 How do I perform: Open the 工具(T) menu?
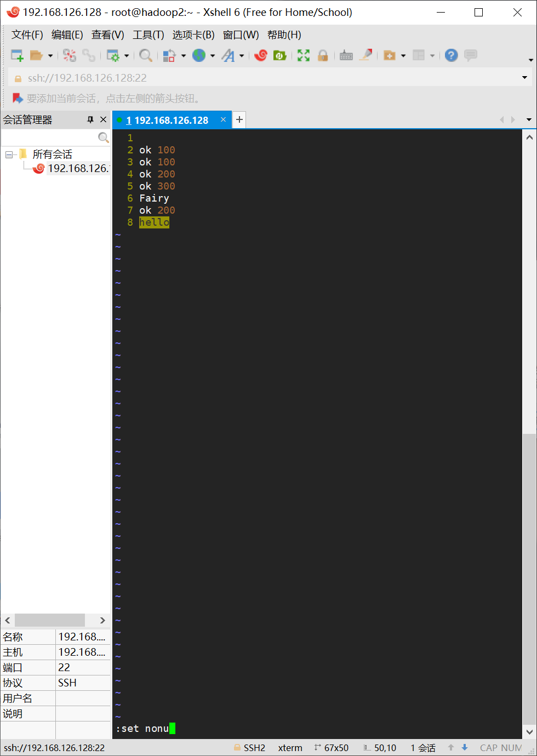click(148, 35)
